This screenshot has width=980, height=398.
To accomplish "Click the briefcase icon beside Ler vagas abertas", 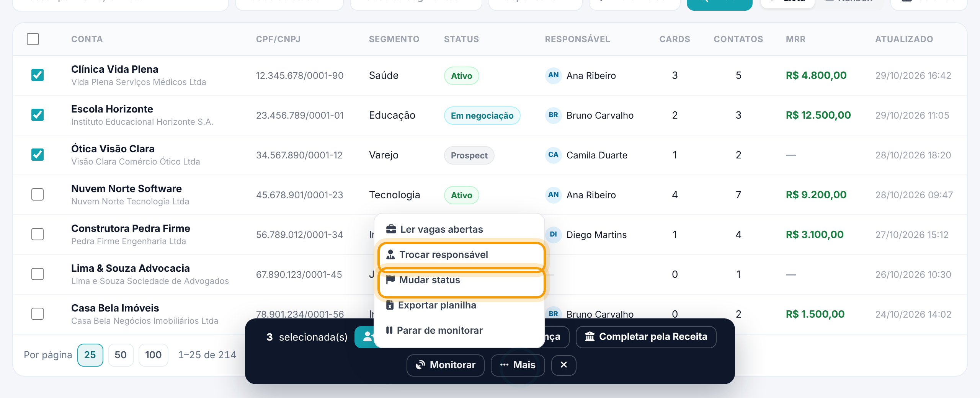I will click(391, 229).
